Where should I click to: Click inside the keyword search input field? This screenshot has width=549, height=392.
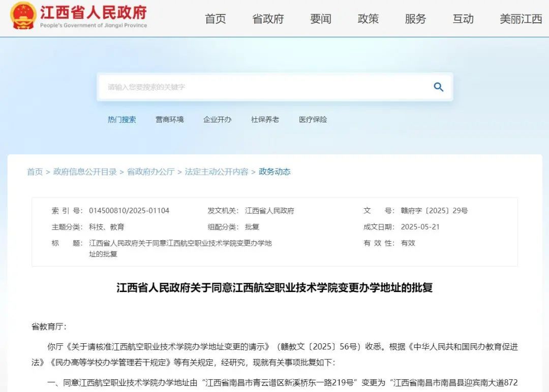coord(229,87)
